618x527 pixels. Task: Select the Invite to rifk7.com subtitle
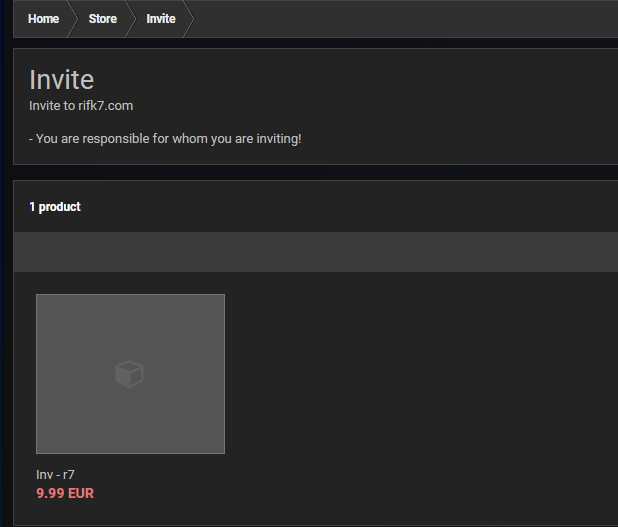tap(81, 106)
